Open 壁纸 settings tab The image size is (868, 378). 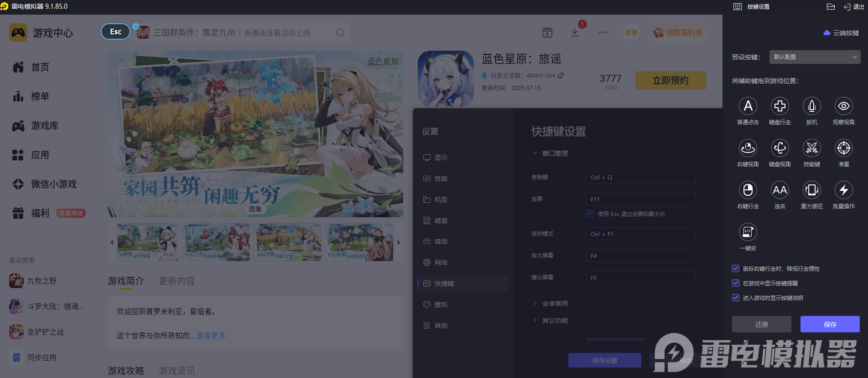click(x=463, y=304)
